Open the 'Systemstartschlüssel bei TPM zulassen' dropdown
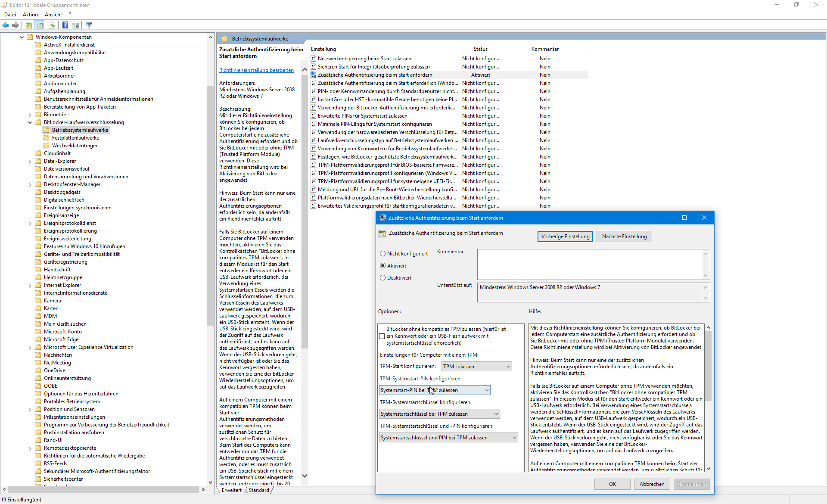This screenshot has width=827, height=504. pyautogui.click(x=439, y=414)
